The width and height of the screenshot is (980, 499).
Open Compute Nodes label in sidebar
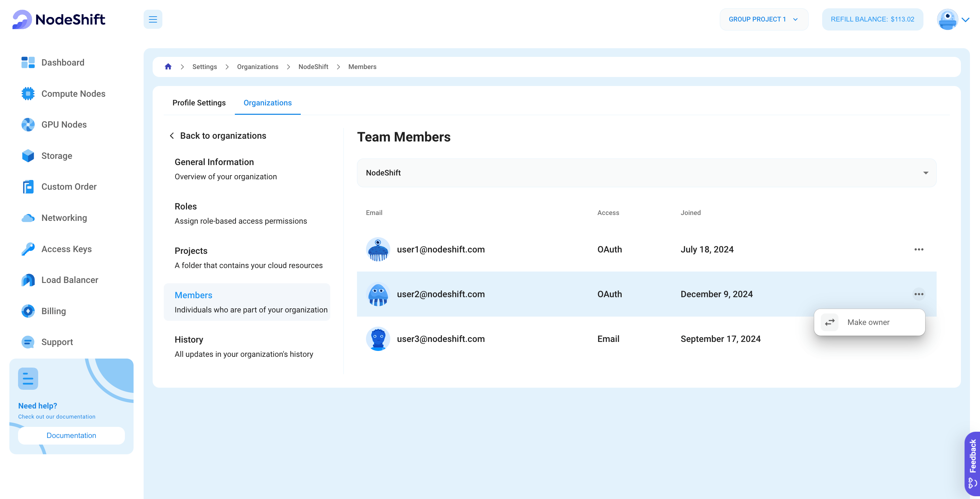tap(74, 94)
